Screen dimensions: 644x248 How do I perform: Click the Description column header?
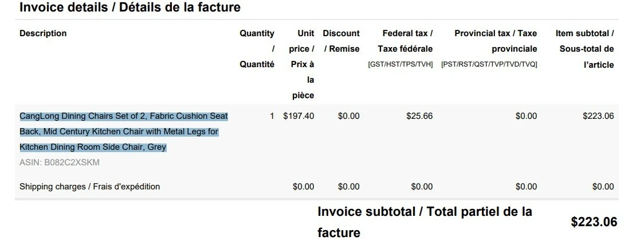coord(43,33)
